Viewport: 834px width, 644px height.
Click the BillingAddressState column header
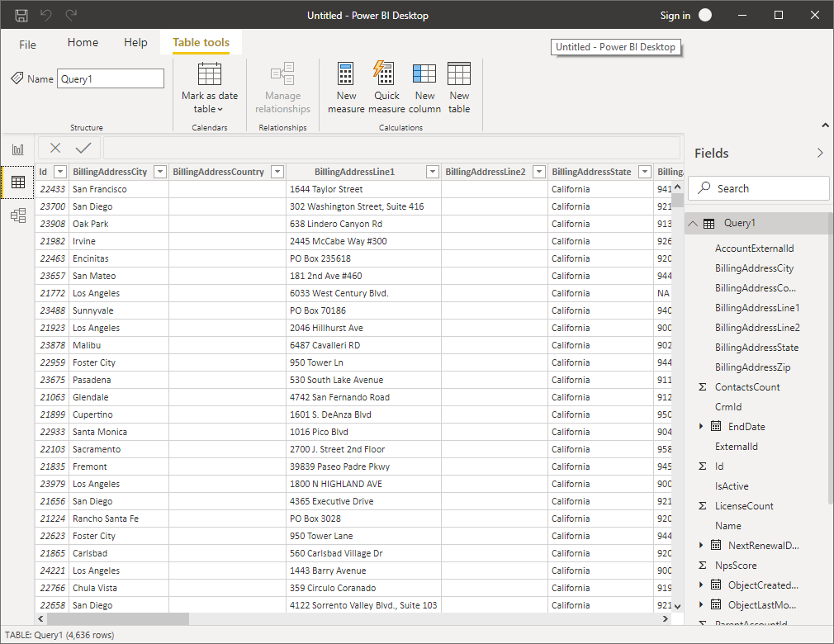(x=591, y=172)
